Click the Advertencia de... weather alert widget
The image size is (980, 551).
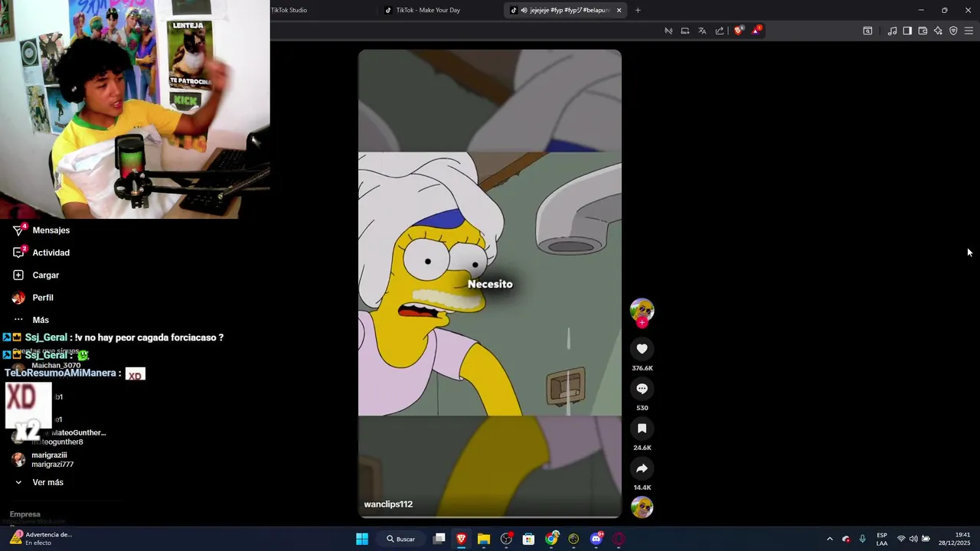click(x=41, y=539)
